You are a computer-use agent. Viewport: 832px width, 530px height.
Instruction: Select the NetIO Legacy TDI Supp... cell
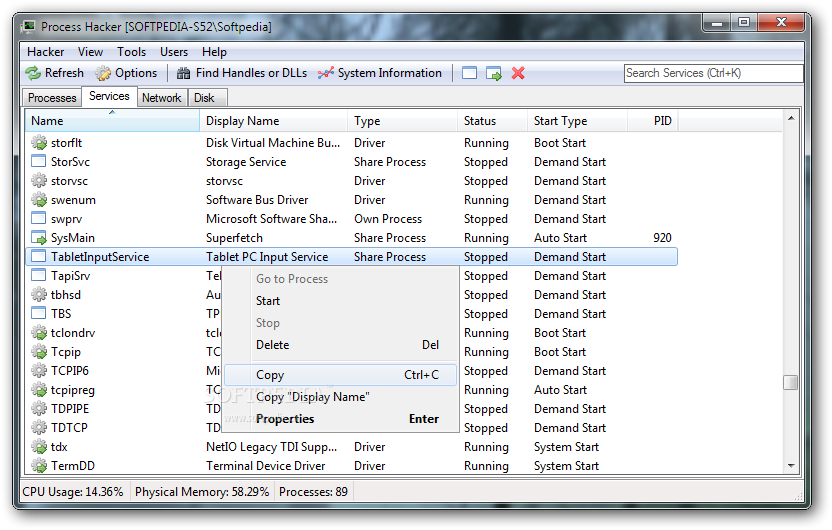pyautogui.click(x=272, y=447)
